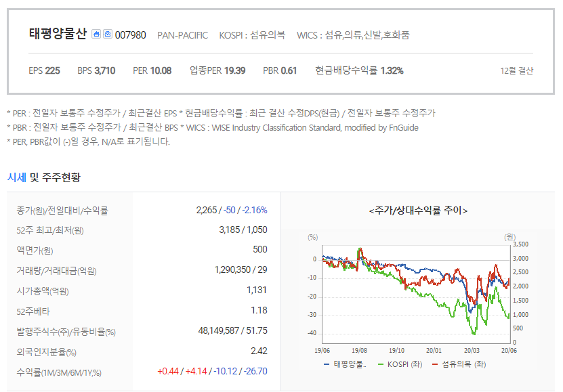This screenshot has width=563, height=392.
Task: Click the closing price row 2,265 / -50 / -2.16%
Action: (x=232, y=210)
